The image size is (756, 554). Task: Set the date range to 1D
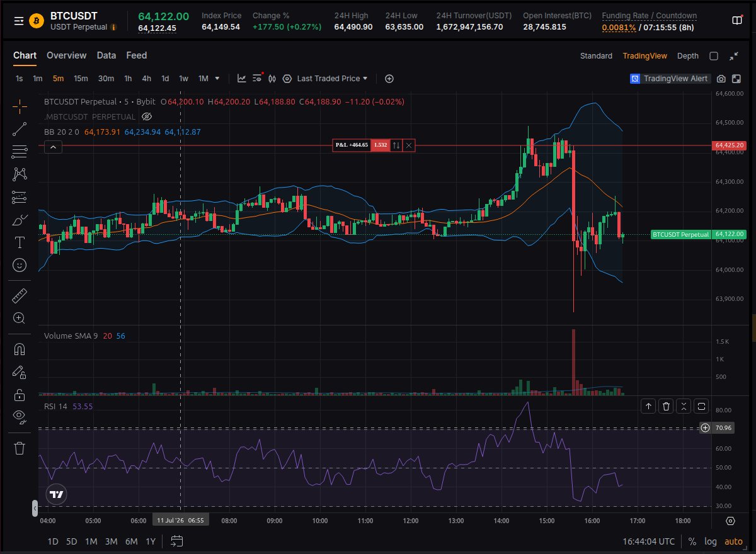point(53,541)
